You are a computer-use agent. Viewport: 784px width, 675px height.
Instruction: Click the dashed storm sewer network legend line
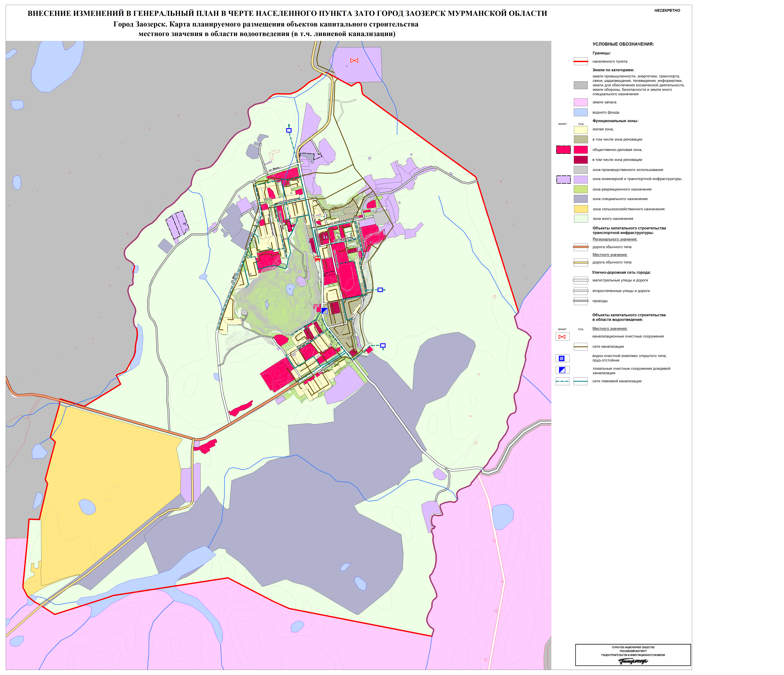tap(562, 381)
